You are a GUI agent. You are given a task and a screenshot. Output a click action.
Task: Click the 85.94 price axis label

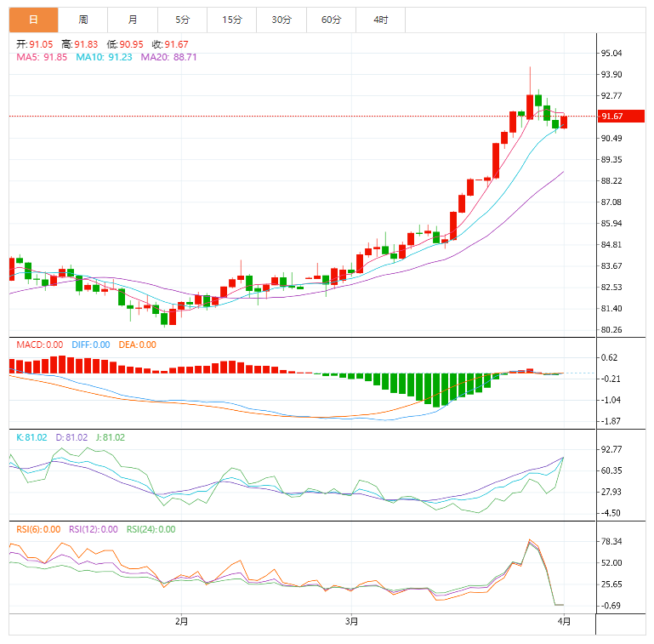[x=611, y=223]
